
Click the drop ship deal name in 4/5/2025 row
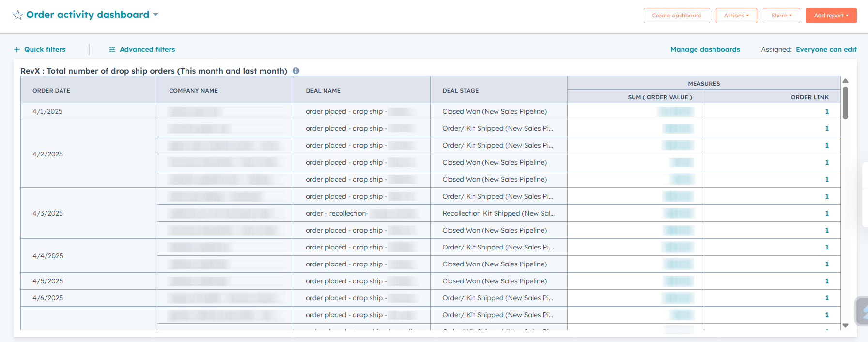[362, 281]
